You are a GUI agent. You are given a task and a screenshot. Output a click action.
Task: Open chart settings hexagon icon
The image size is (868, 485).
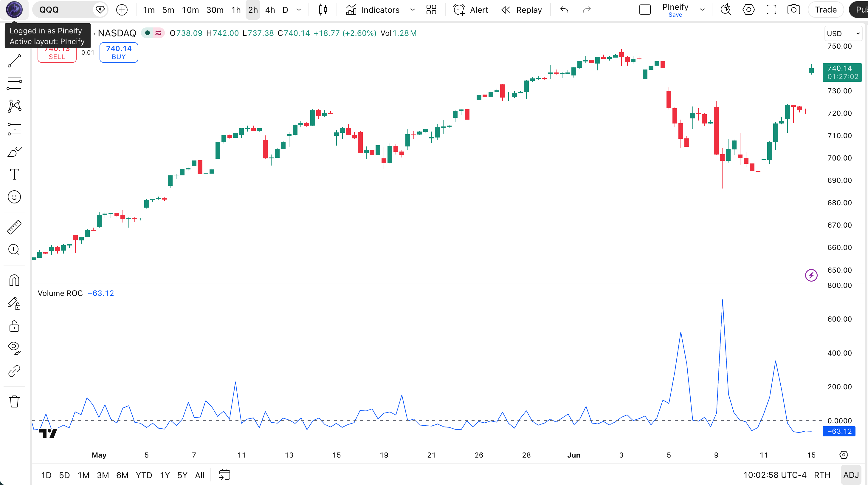[x=748, y=10]
